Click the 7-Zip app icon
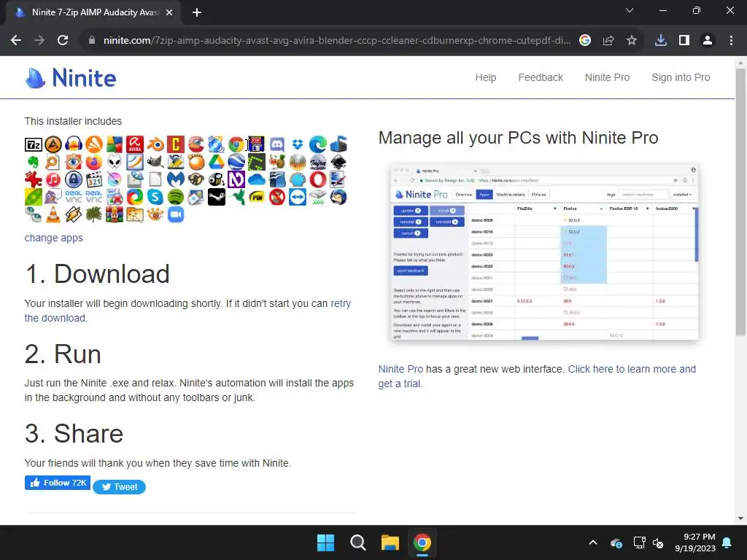Viewport: 747px width, 560px height. click(34, 144)
